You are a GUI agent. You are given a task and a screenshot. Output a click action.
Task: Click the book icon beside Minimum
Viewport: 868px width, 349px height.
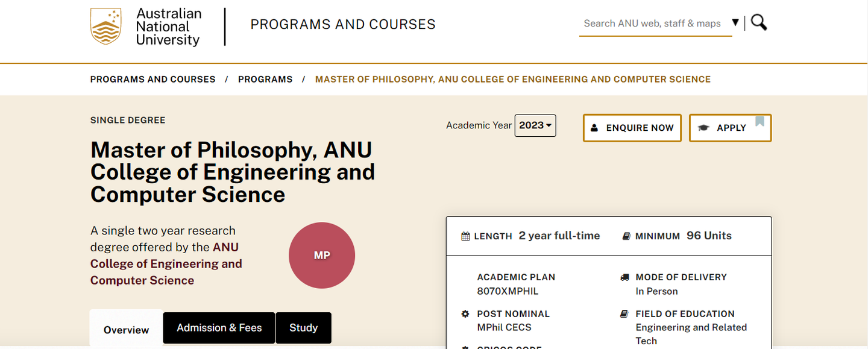(x=626, y=236)
